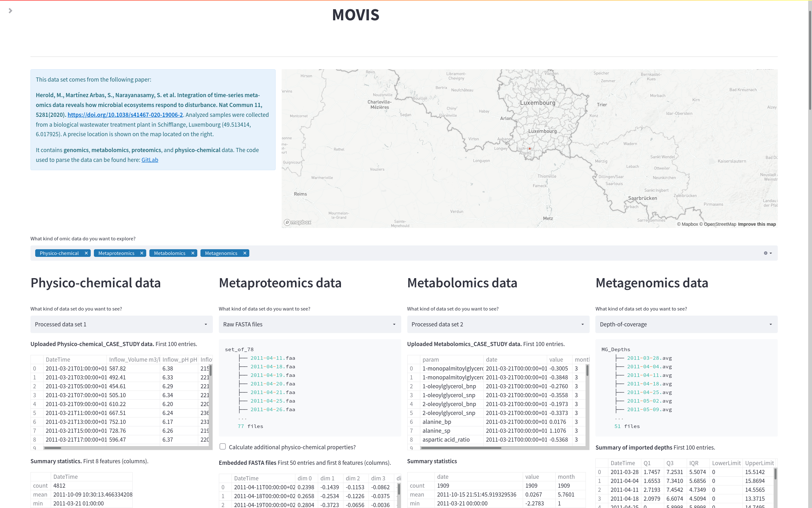Click the 1.1076 alanine_sp value cell
The height and width of the screenshot is (508, 812).
(x=559, y=431)
